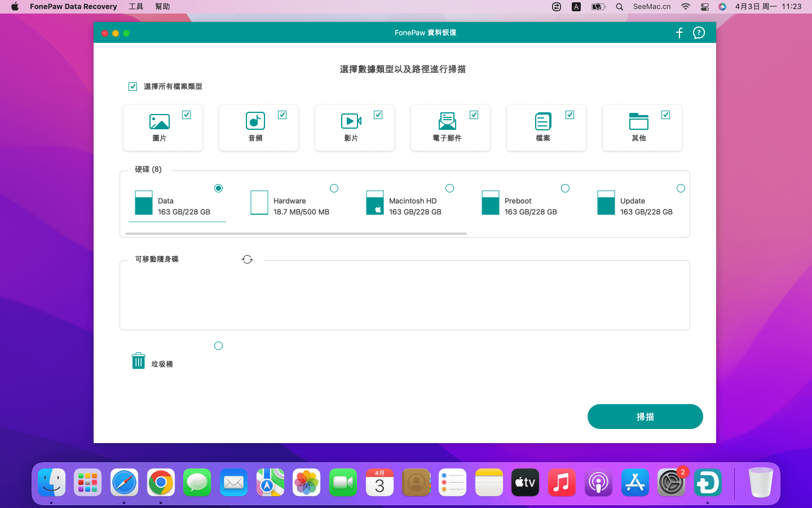Select the Hardware drive radio button
The image size is (812, 508).
click(334, 189)
